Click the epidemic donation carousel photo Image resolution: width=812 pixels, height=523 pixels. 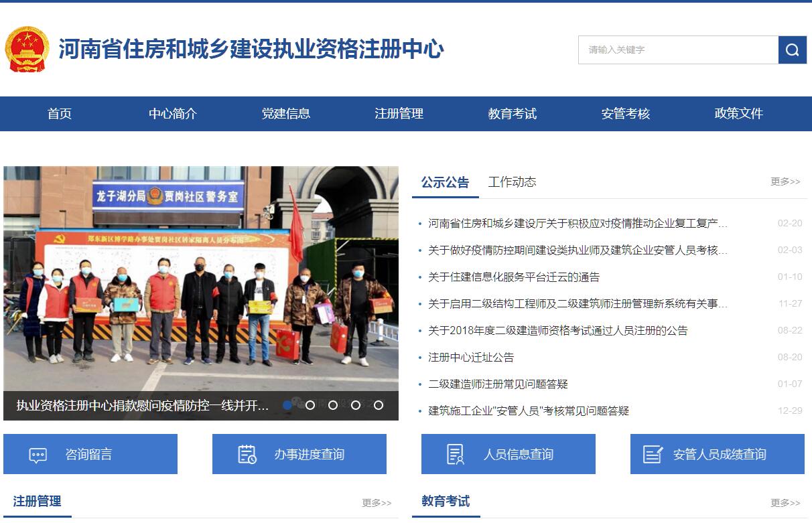[x=201, y=281]
